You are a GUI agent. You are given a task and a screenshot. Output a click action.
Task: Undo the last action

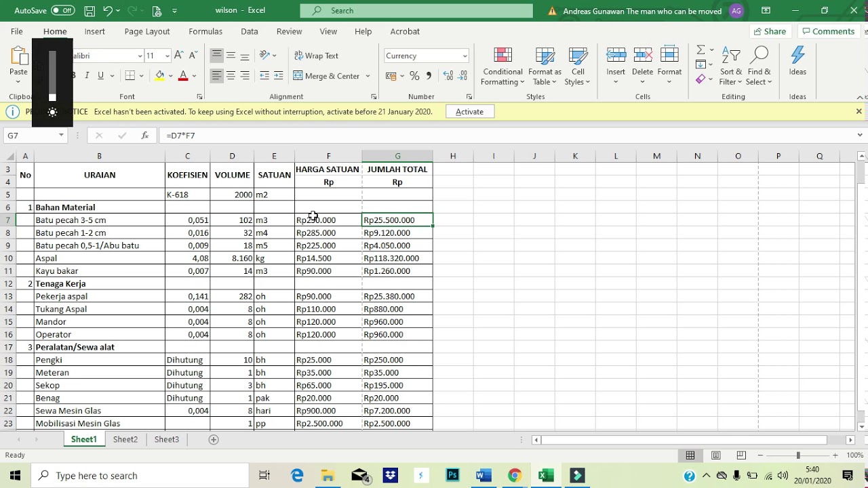(108, 11)
